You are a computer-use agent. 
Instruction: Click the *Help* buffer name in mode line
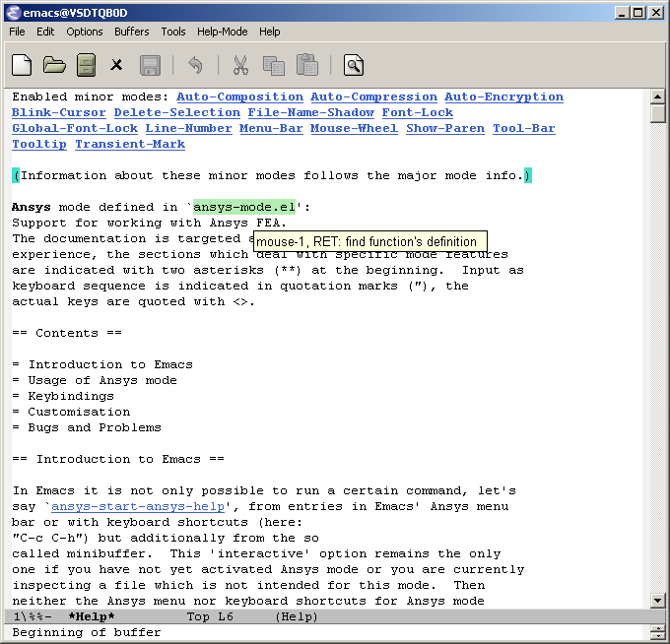(x=92, y=616)
